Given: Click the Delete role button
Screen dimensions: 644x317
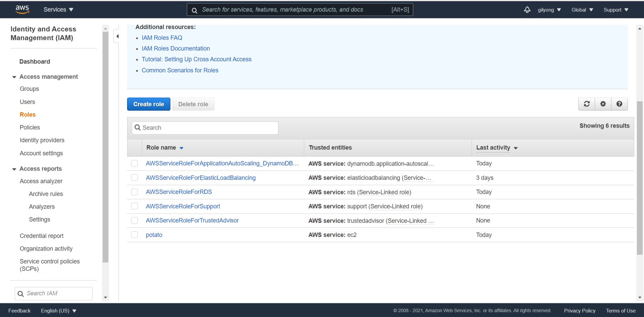Looking at the screenshot, I should pos(193,104).
